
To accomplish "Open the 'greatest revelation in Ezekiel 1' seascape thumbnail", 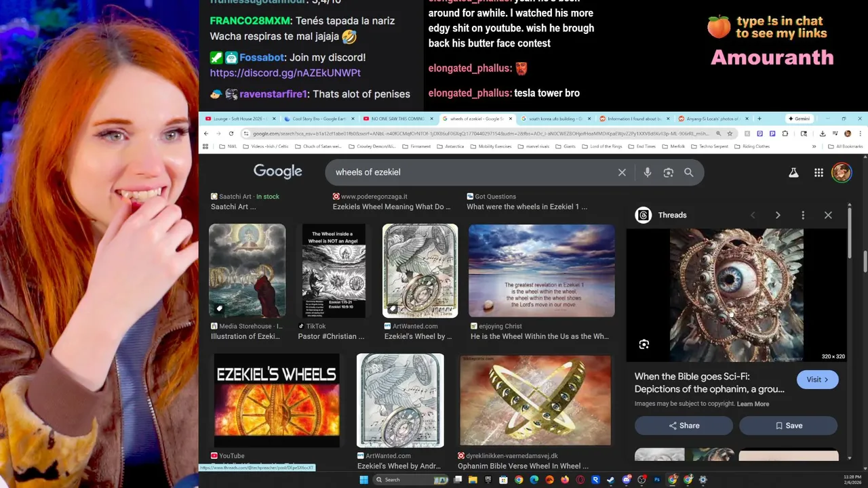I will pos(542,270).
